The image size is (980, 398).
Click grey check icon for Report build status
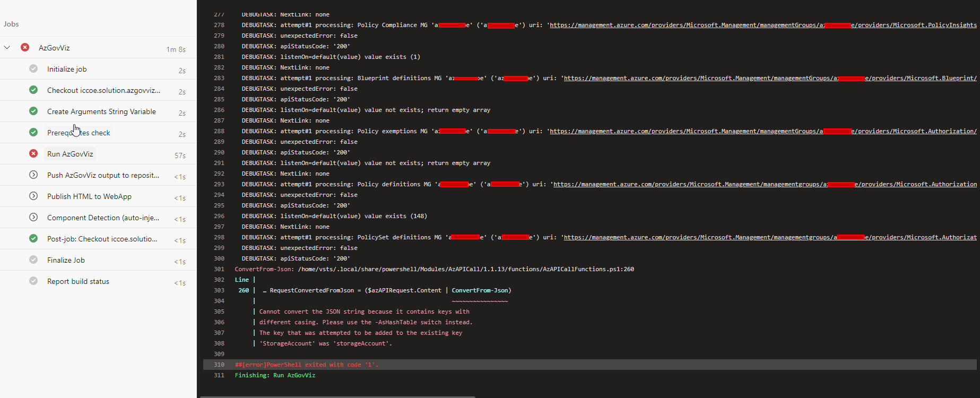click(x=33, y=281)
